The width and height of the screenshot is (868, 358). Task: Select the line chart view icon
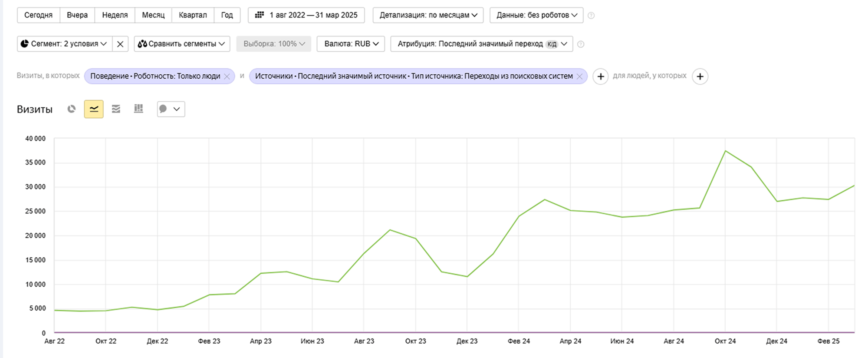[x=94, y=109]
